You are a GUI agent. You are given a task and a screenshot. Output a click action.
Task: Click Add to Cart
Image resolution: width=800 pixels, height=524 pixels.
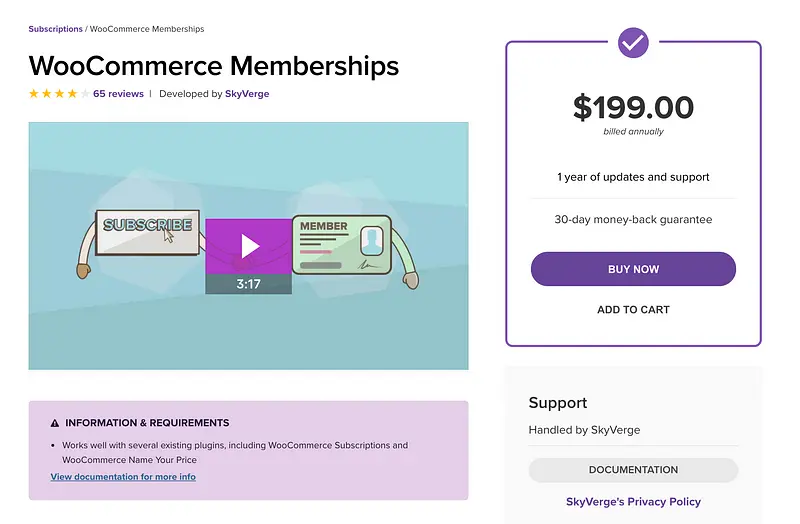coord(633,310)
